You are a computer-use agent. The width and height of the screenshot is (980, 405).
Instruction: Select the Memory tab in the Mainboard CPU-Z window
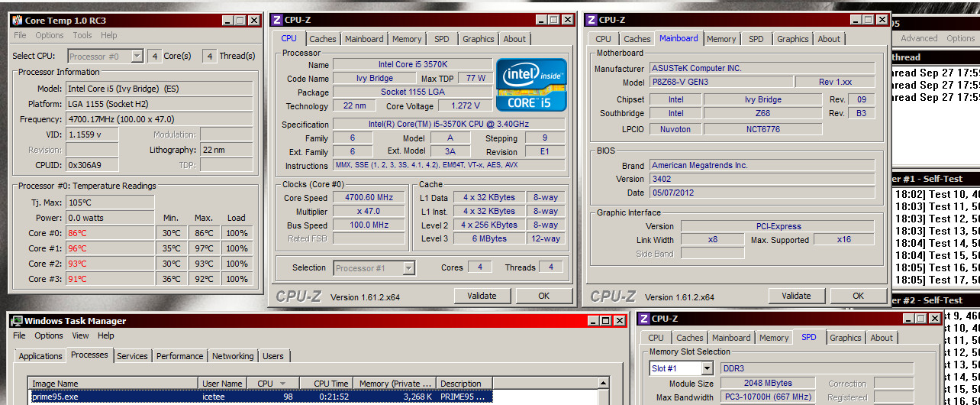[x=720, y=39]
